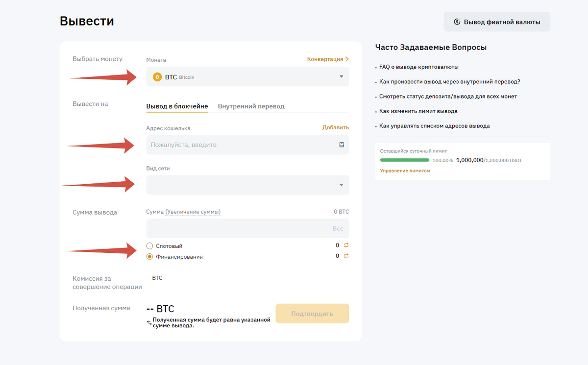
Task: Click the Подтвердить confirmation button
Action: [312, 313]
